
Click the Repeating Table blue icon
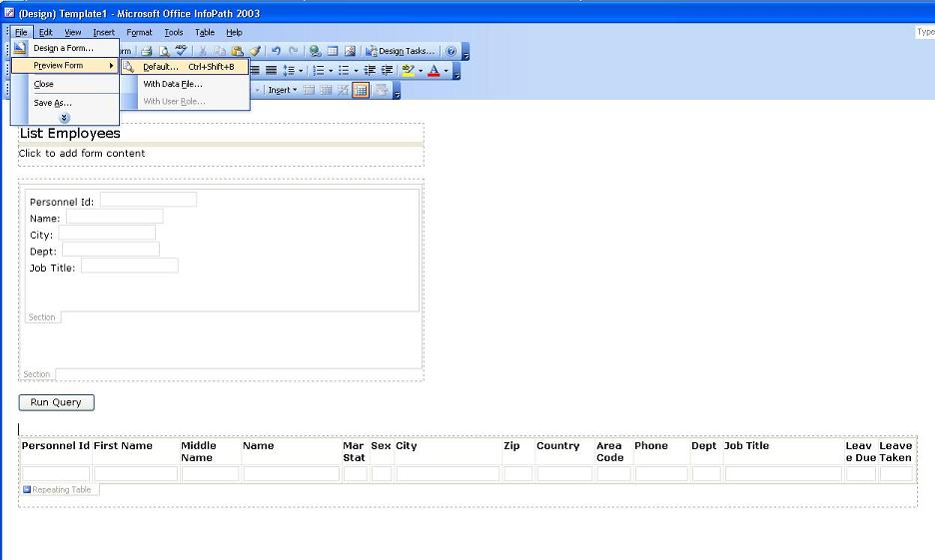[27, 489]
